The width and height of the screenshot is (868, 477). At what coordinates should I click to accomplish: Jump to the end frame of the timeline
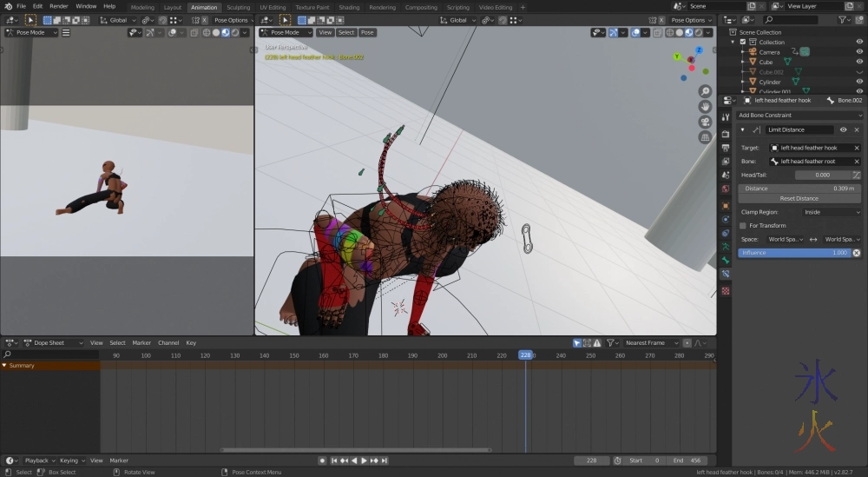(385, 460)
